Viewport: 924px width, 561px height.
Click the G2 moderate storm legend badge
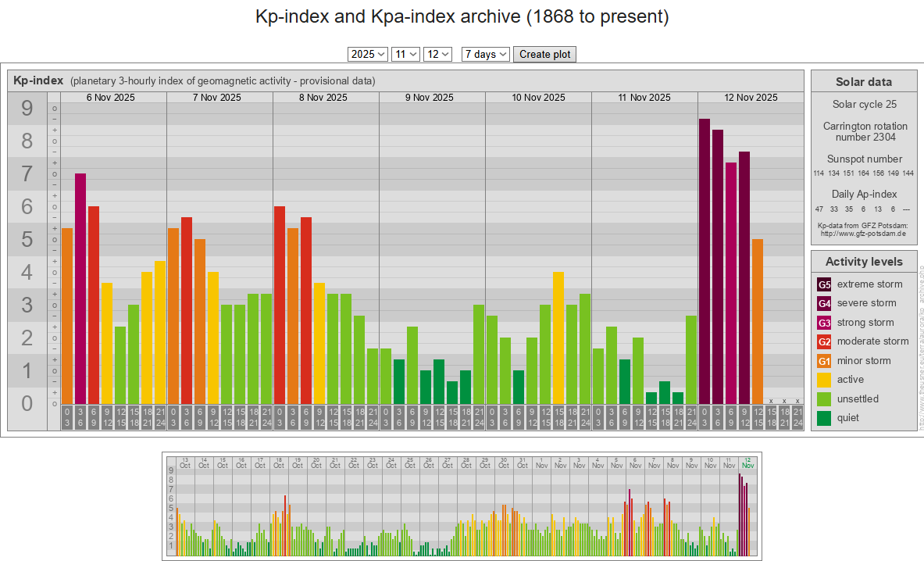click(824, 341)
